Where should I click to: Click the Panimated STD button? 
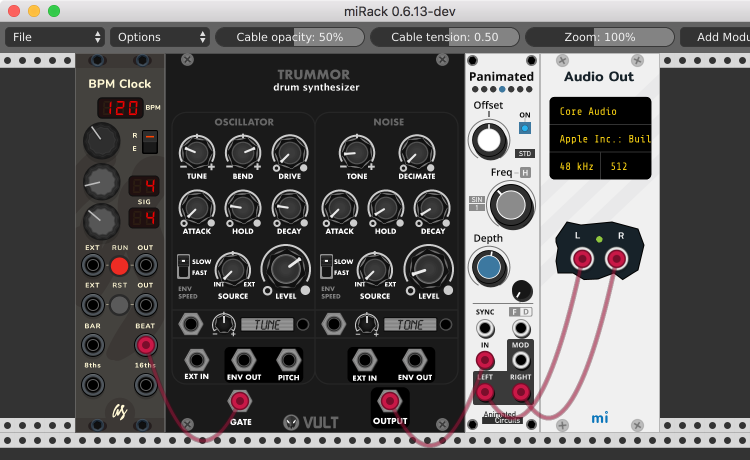point(525,153)
